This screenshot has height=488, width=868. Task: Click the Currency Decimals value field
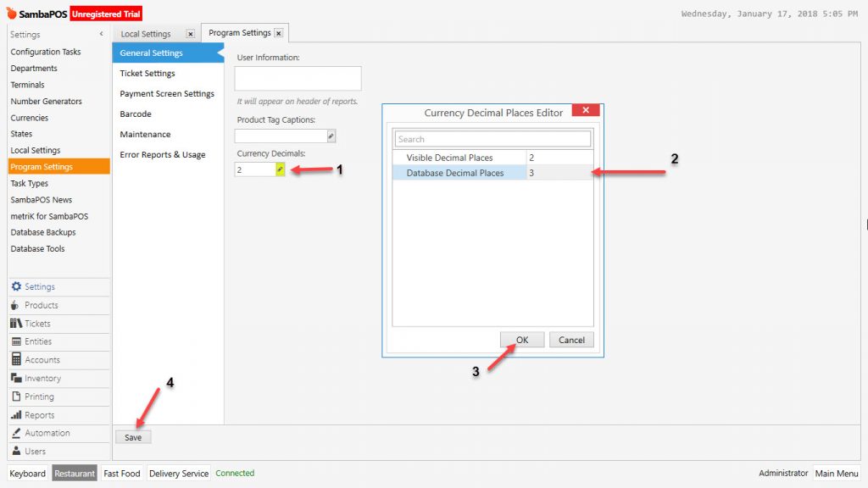click(x=255, y=169)
